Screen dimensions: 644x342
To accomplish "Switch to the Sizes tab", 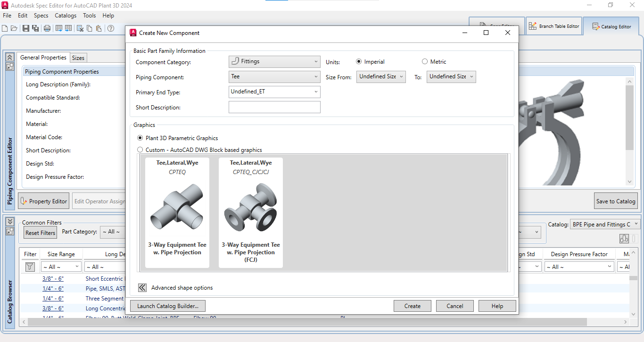I will [78, 58].
